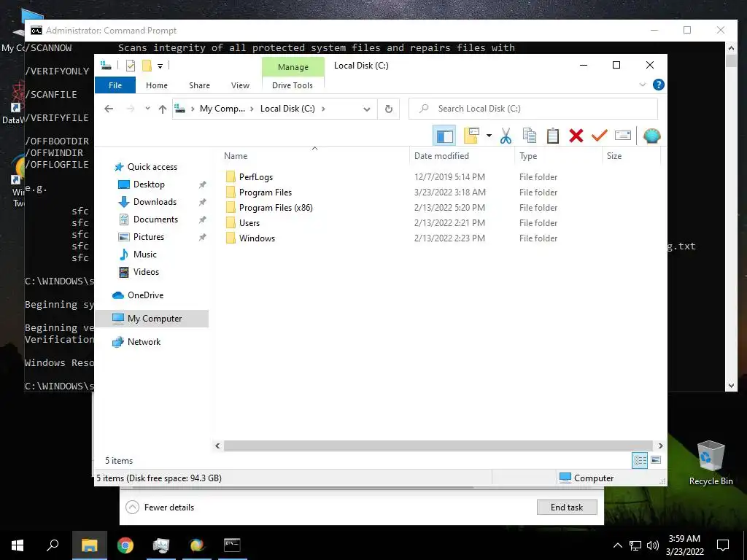Viewport: 747px width, 560px height.
Task: Open the File ribbon tab
Action: (115, 85)
